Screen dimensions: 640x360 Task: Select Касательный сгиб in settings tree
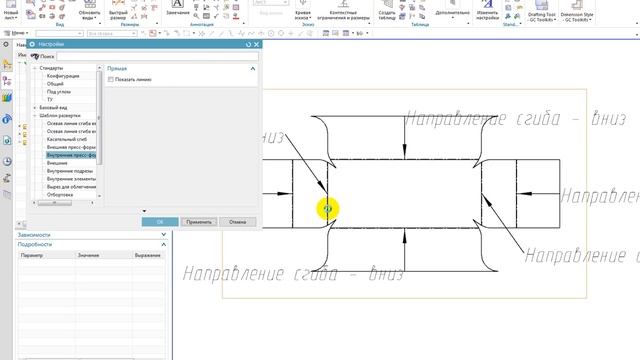(x=67, y=140)
